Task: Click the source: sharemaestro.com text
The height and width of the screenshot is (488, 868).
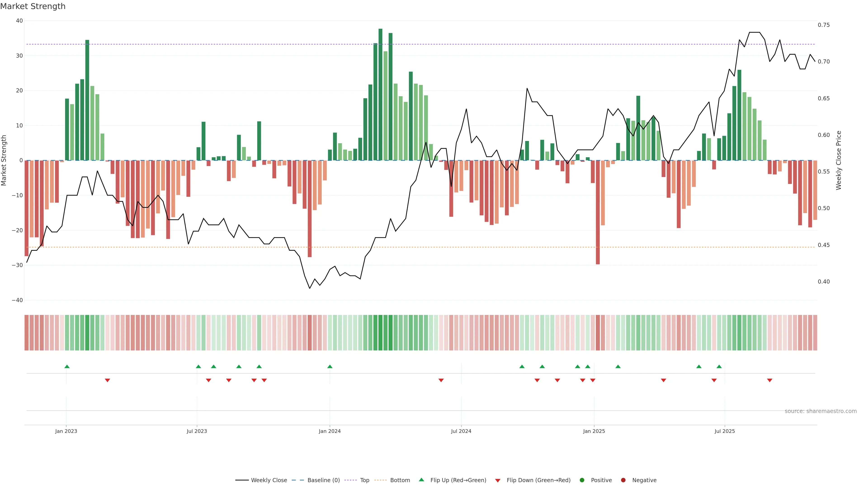Action: [x=821, y=411]
